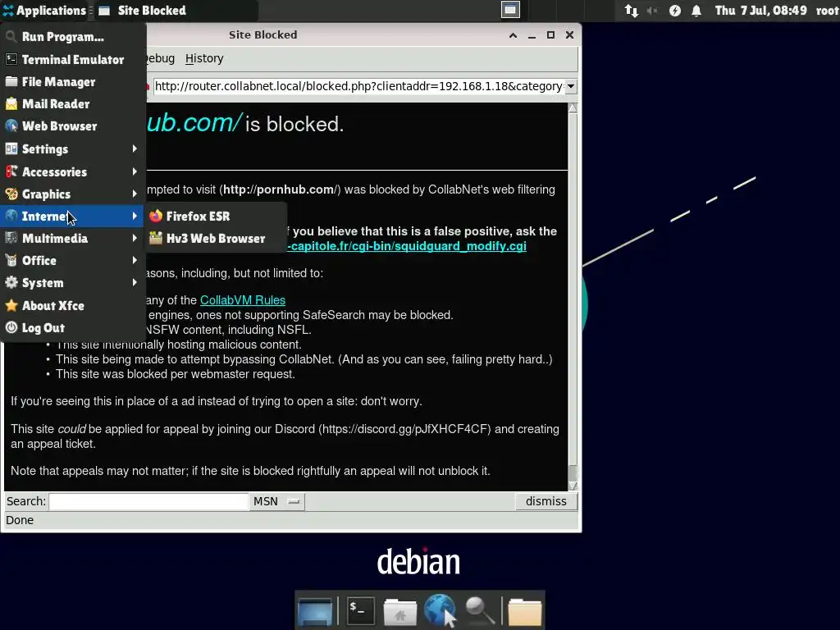Open the power manager tray icon
The height and width of the screenshot is (630, 840).
tap(675, 10)
